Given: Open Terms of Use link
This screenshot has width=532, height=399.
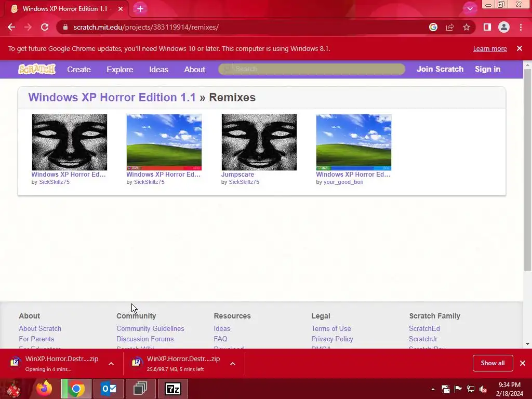Looking at the screenshot, I should click(331, 328).
